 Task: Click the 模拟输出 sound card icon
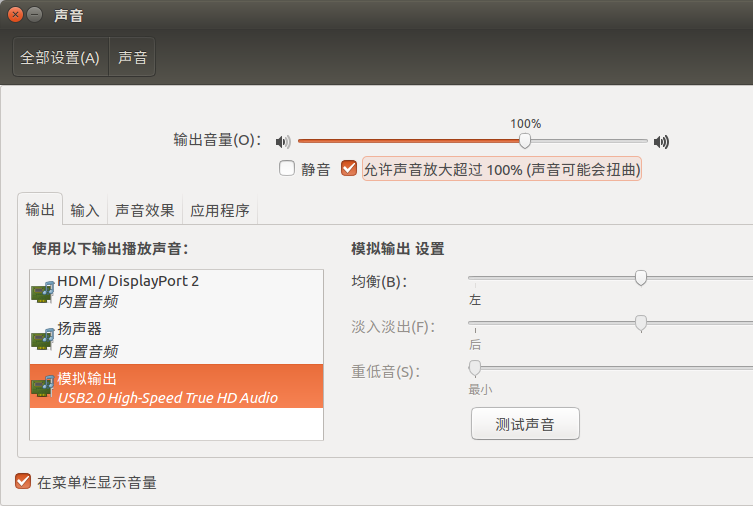43,386
